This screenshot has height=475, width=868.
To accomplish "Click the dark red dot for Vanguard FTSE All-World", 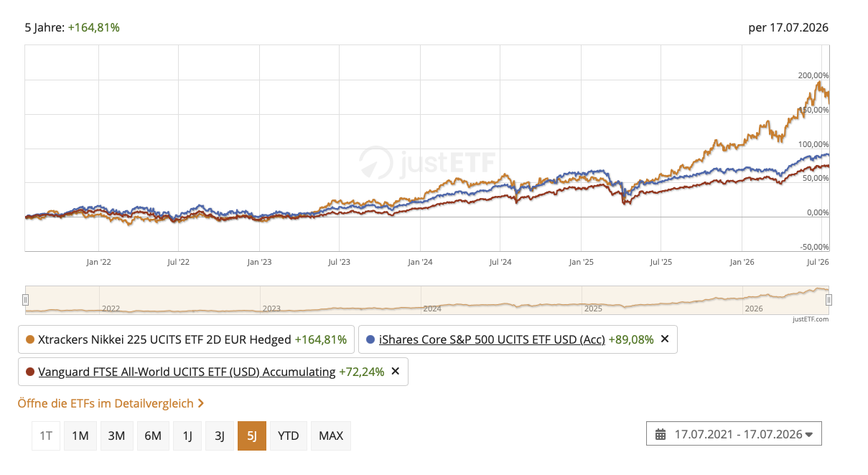I will 29,372.
